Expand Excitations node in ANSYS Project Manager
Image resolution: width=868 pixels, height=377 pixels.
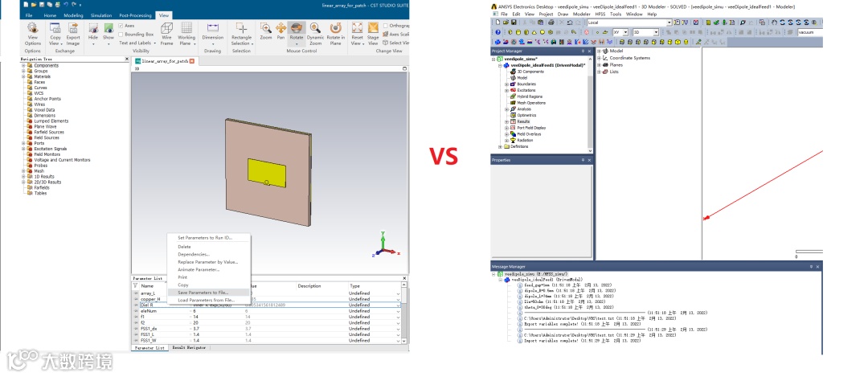coord(506,90)
